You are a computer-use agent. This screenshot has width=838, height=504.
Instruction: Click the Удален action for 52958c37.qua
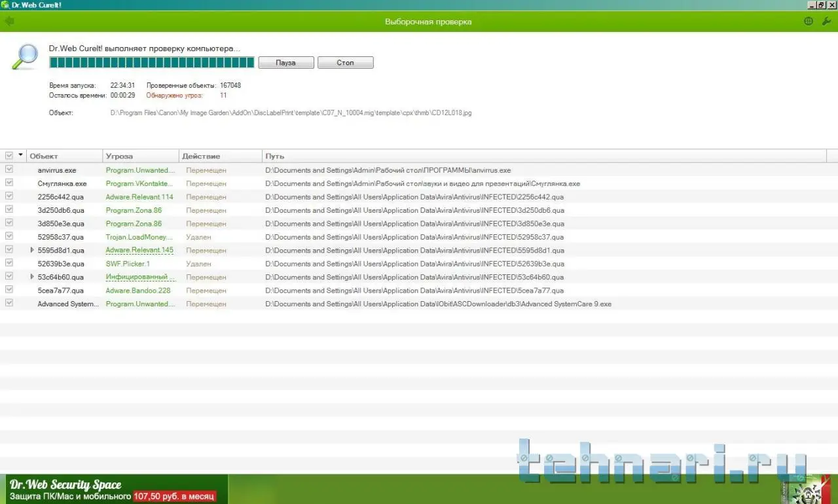tap(198, 237)
